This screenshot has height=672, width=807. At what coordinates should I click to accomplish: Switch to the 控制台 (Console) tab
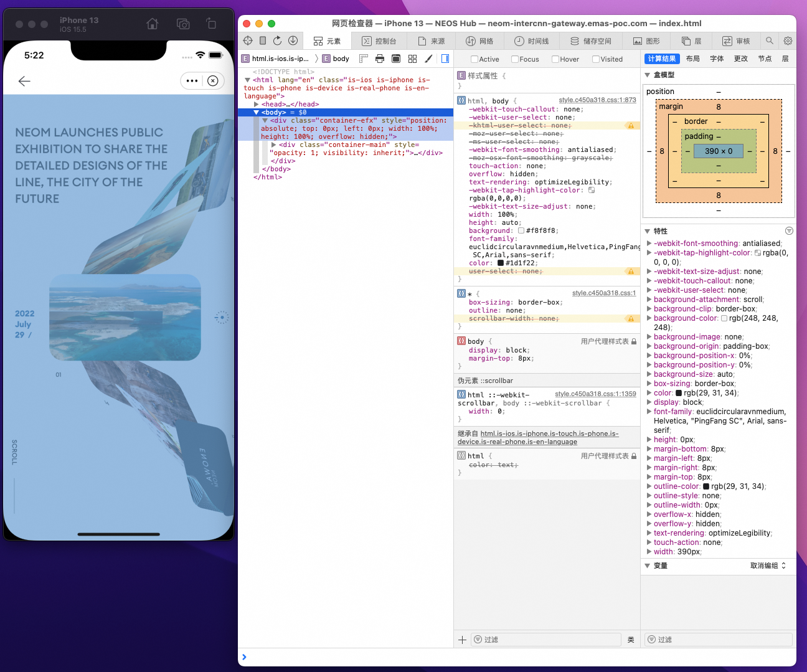[379, 41]
